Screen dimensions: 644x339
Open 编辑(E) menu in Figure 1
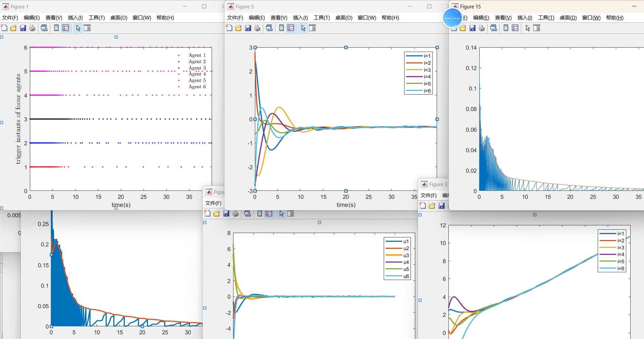[x=32, y=17]
